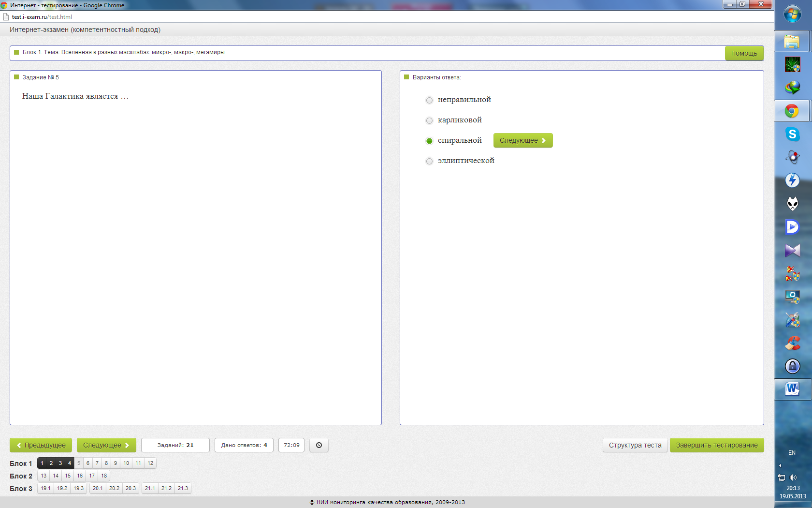Jump to question 12 in Блок 1
Viewport: 812px width, 508px height.
150,463
